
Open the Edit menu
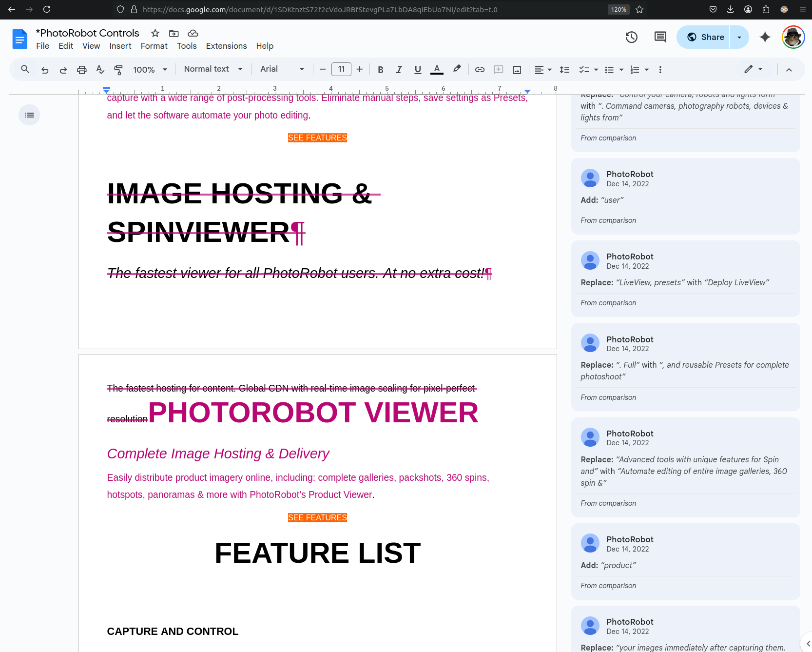tap(66, 46)
